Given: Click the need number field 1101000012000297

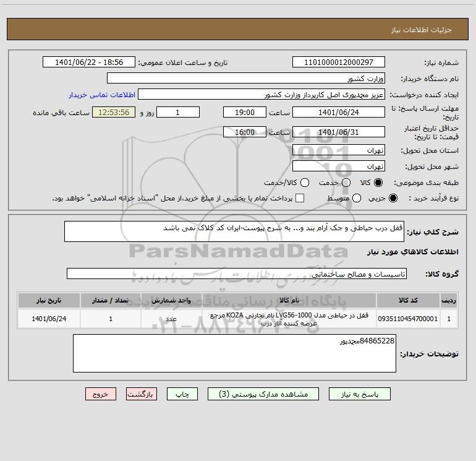Looking at the screenshot, I should 339,62.
